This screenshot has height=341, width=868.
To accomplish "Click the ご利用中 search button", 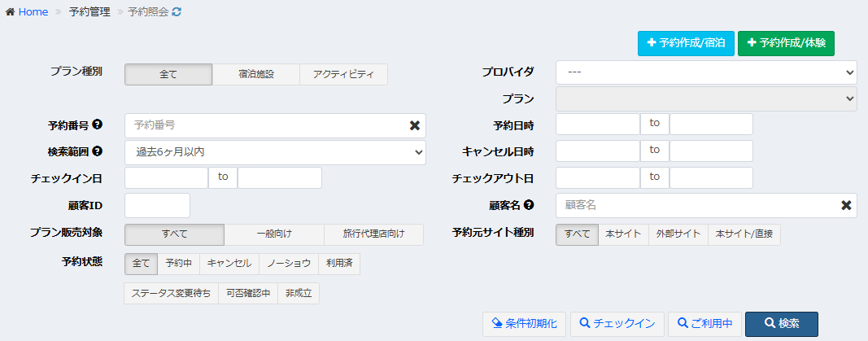I will tap(704, 324).
